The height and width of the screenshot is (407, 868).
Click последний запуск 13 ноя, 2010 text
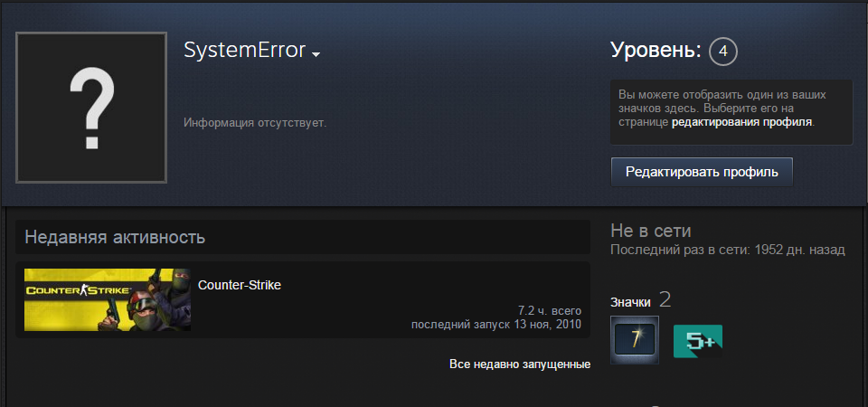tap(496, 324)
